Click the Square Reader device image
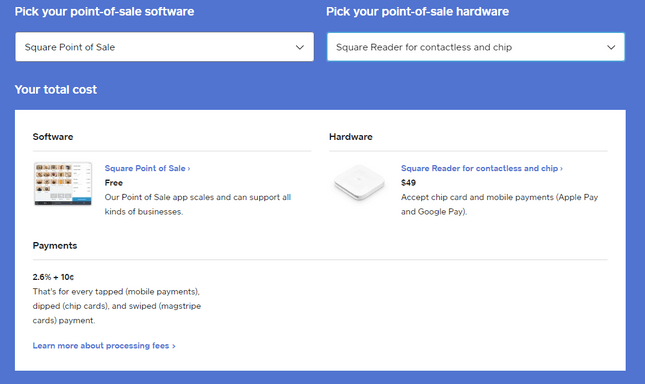645x384 pixels. coord(359,182)
